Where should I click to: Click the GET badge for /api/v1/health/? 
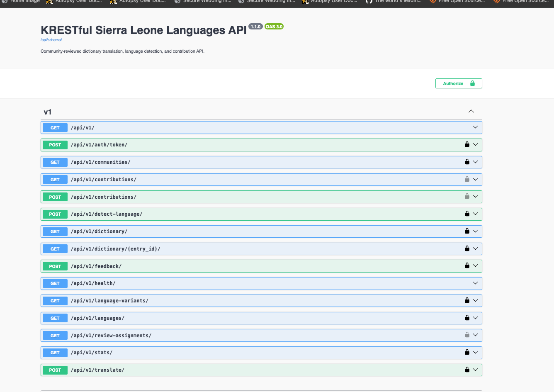click(55, 283)
